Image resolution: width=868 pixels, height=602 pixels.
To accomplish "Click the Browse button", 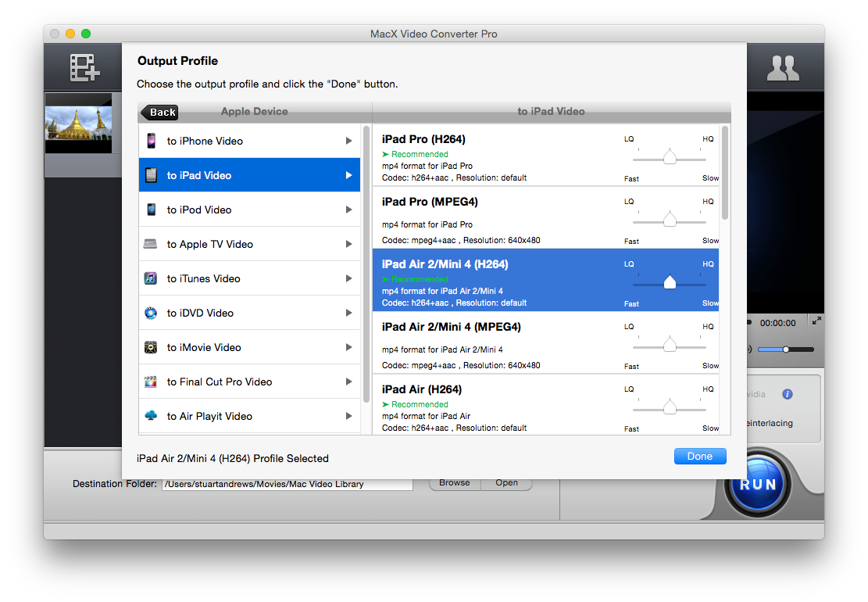I will tap(455, 483).
